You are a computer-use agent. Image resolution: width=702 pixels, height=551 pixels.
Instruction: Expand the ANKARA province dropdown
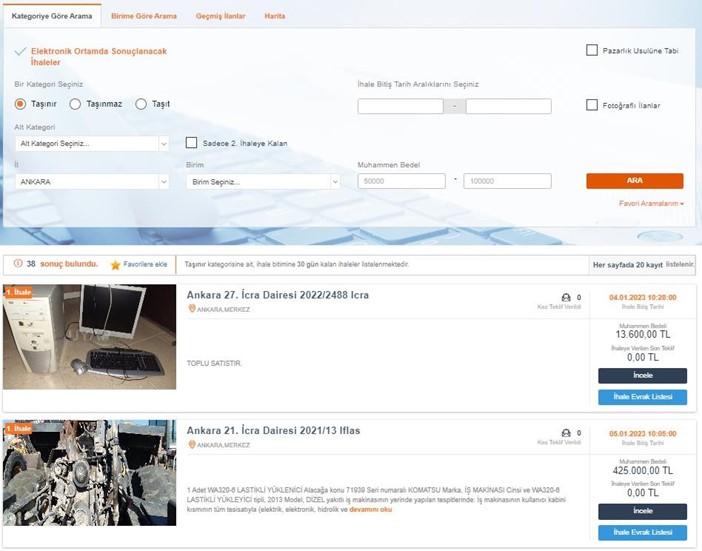[x=92, y=181]
